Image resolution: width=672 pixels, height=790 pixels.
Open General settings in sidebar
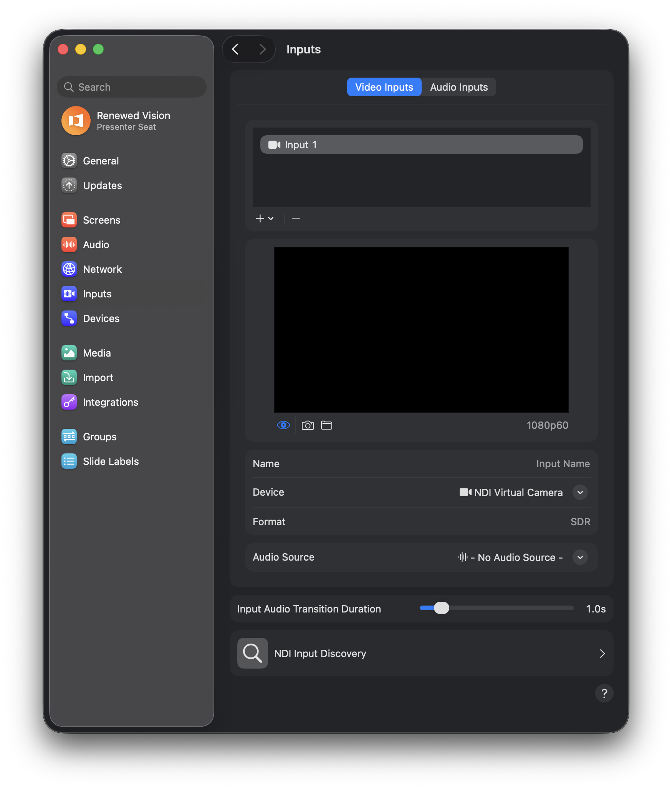click(132, 161)
